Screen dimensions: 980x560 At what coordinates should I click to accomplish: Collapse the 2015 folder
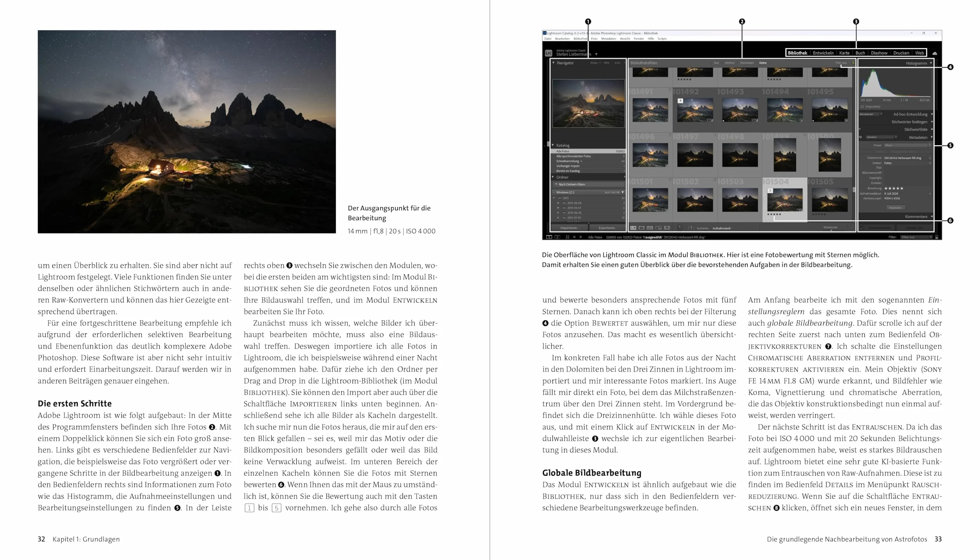point(554,198)
